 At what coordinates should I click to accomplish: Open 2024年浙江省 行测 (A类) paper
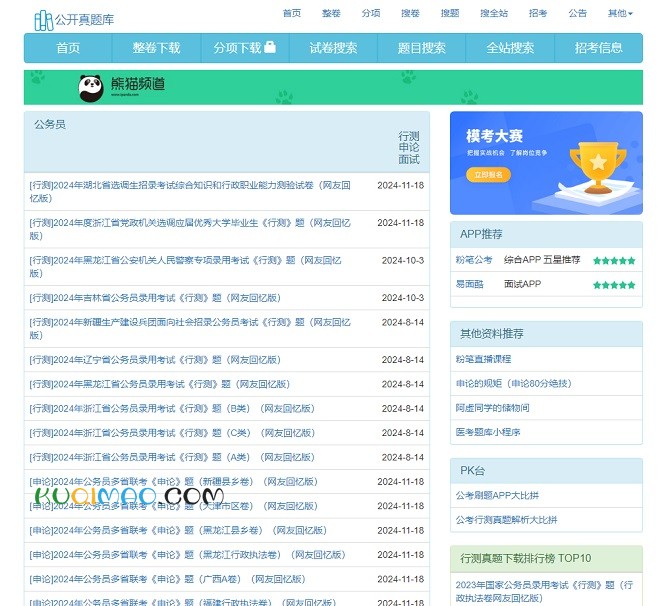click(172, 457)
